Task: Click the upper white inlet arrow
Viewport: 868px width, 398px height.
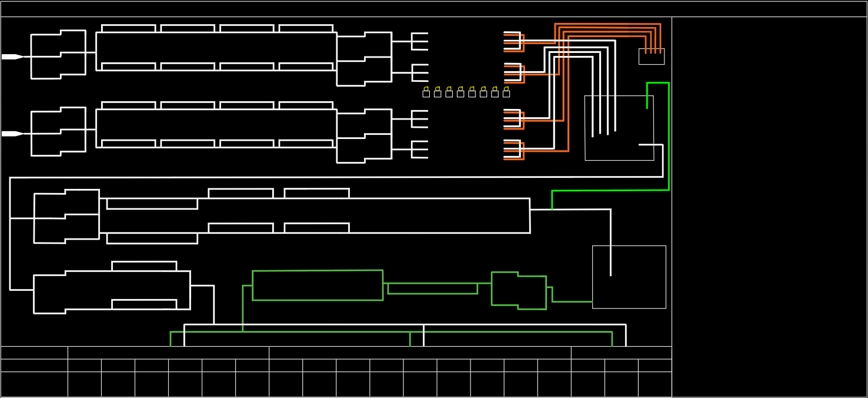Action: point(12,57)
